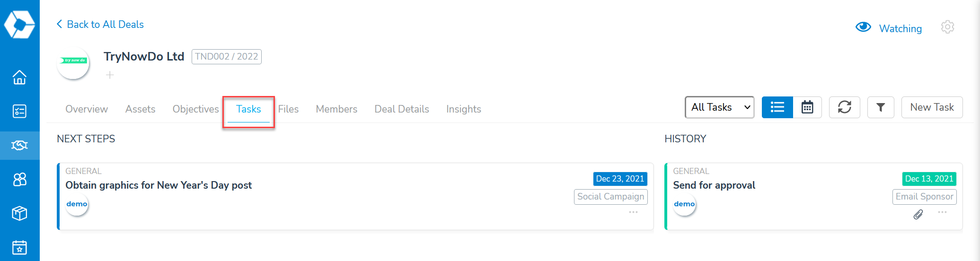
Task: Open the task checklist sidebar icon
Action: (19, 111)
